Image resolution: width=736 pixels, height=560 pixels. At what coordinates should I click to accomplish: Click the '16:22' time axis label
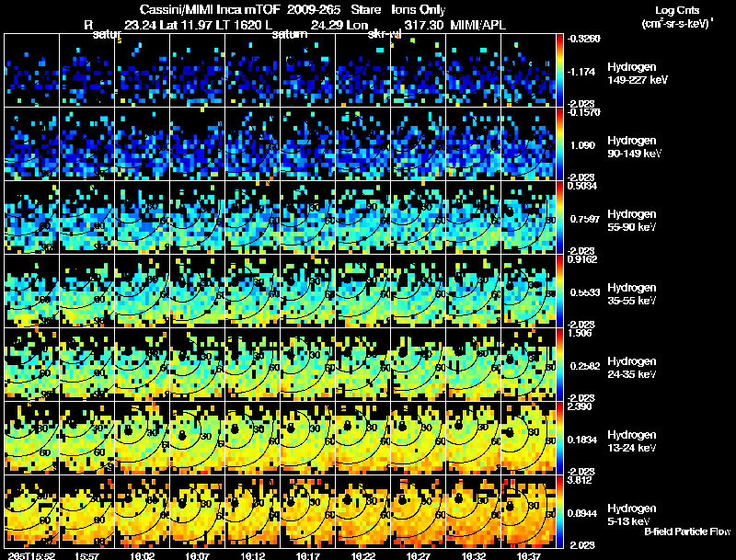coord(362,555)
